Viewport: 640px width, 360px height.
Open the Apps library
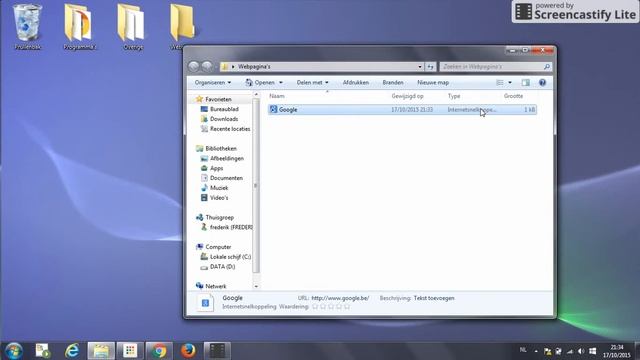click(216, 168)
